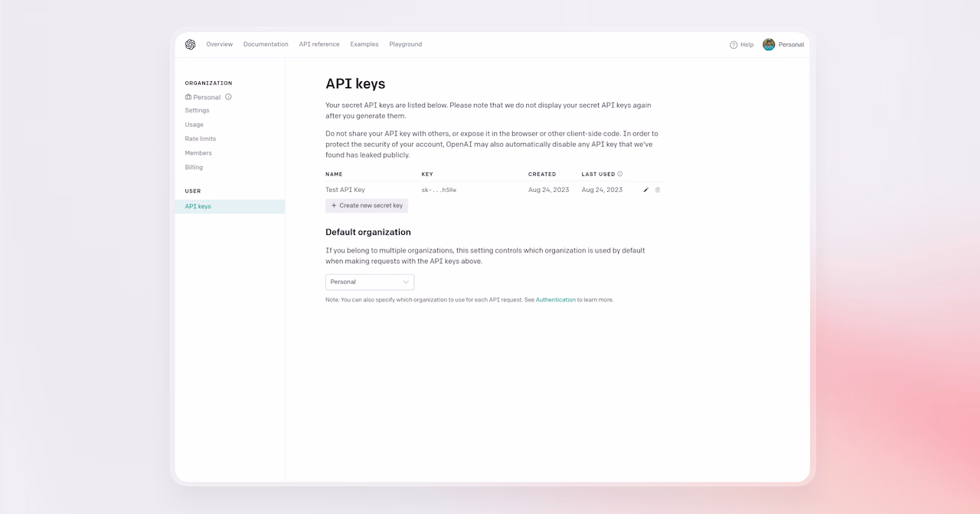Click the info icon beside Personal organization
Image resolution: width=980 pixels, height=514 pixels.
click(x=228, y=97)
